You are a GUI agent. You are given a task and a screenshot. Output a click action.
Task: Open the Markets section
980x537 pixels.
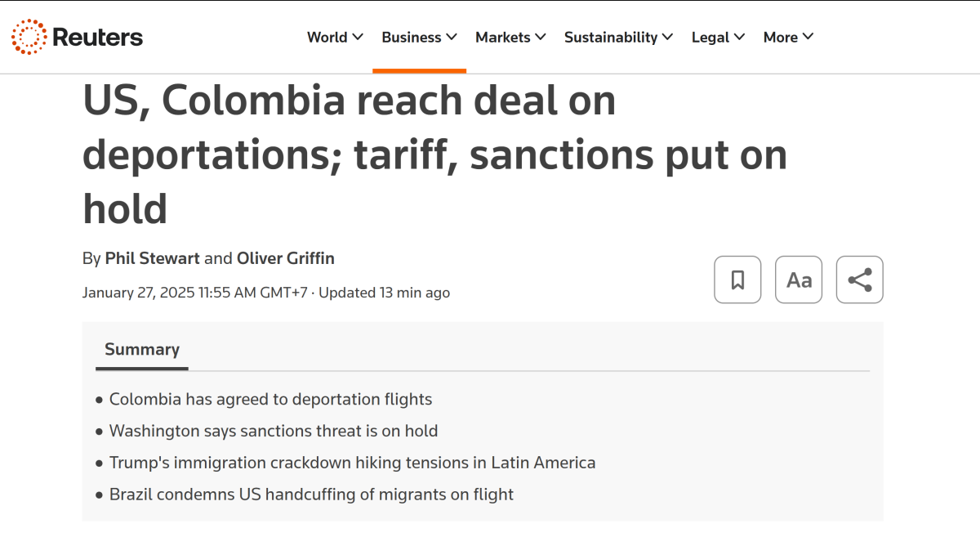pyautogui.click(x=503, y=37)
